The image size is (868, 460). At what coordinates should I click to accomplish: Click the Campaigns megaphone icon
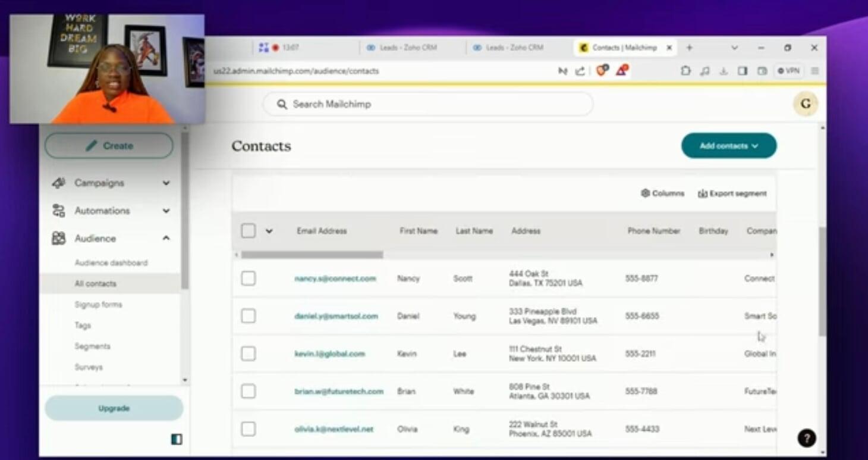[x=58, y=183]
